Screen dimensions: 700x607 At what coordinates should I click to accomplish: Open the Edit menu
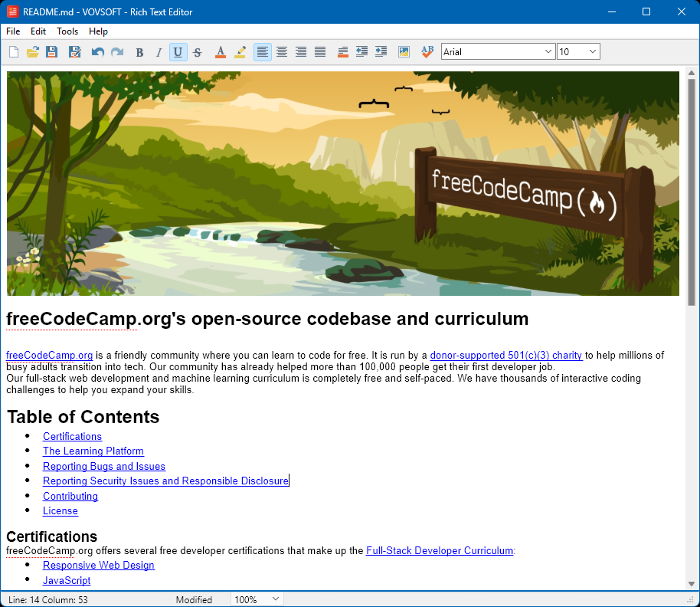point(38,31)
